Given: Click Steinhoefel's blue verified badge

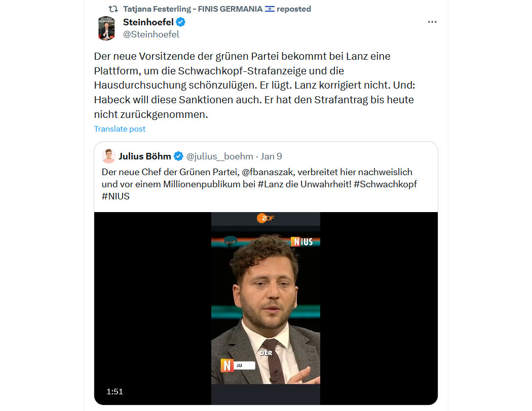Looking at the screenshot, I should 180,22.
